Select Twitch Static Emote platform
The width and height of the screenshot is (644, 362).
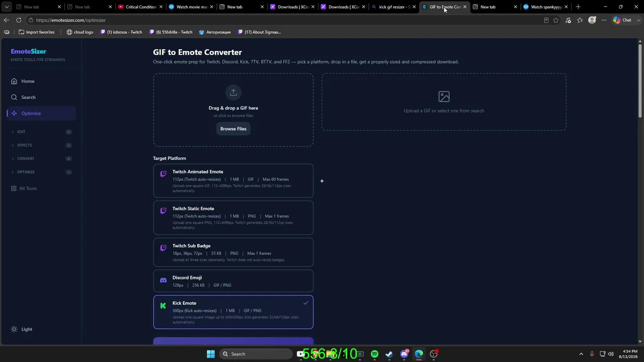[233, 218]
